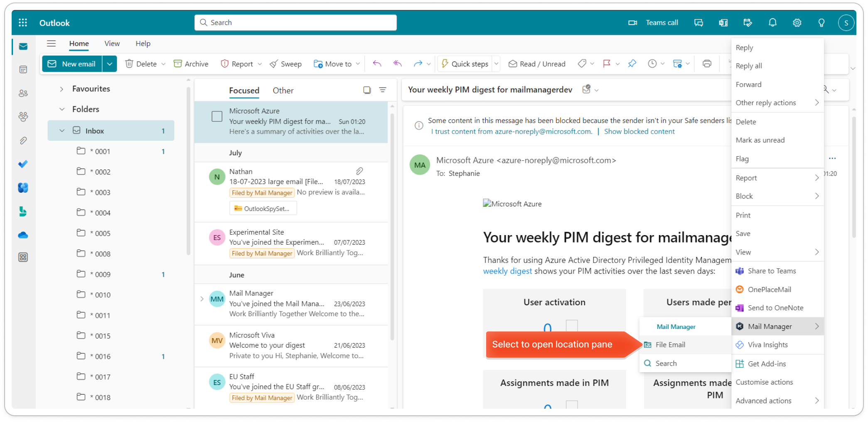This screenshot has height=422, width=868.
Task: Click Snooze clock icon
Action: pos(652,64)
